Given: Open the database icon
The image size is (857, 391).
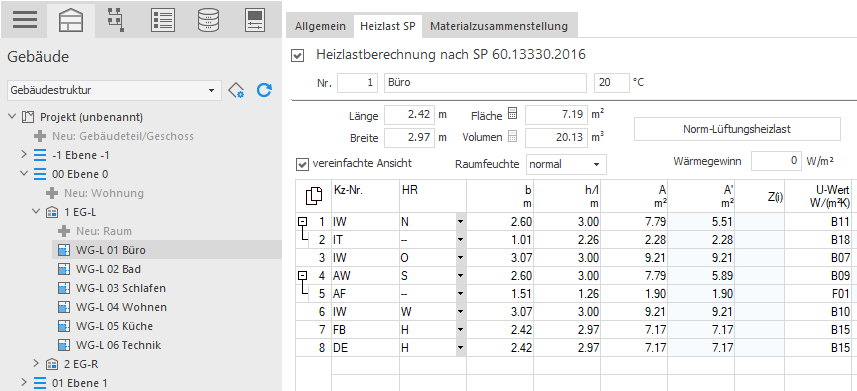Looking at the screenshot, I should pos(209,19).
